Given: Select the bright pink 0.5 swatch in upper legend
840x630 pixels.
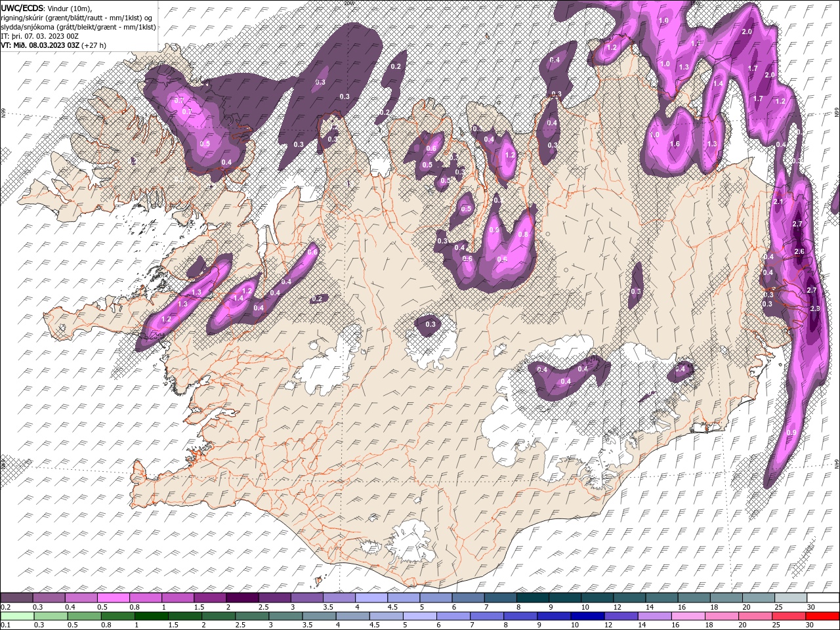Looking at the screenshot, I should point(113,598).
